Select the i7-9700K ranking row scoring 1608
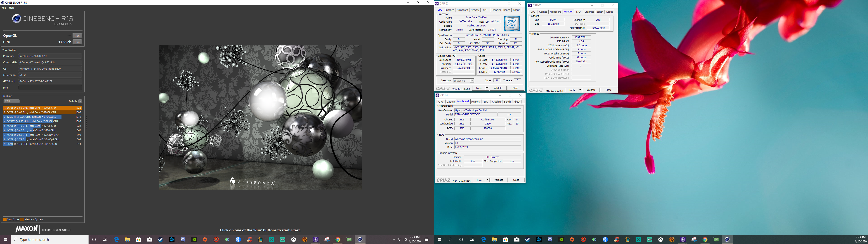Viewport: 868px width, 244px height. pos(42,112)
